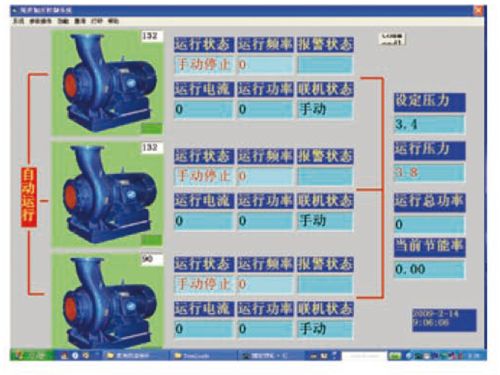The image size is (500, 375).
Task: Click the Windows Start button on the taskbar
Action: [x=32, y=355]
